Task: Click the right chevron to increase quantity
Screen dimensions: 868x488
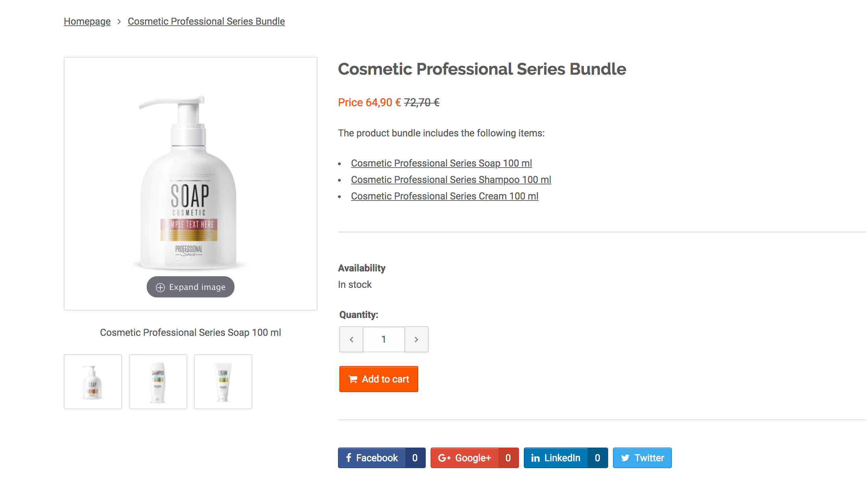Action: [x=416, y=339]
